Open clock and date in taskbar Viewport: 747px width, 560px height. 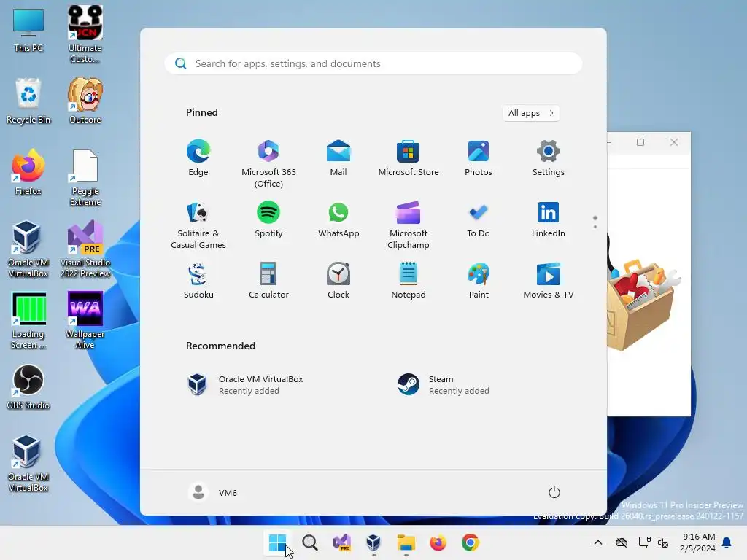(x=697, y=542)
